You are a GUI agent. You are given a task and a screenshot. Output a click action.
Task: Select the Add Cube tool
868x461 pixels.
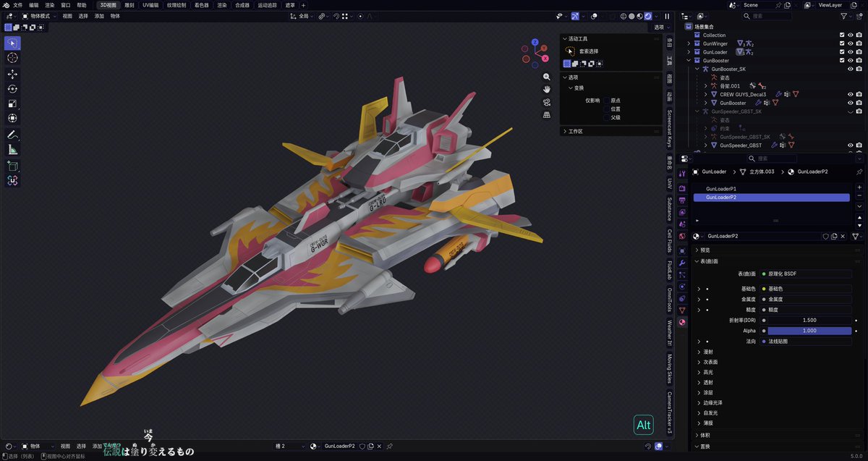(12, 166)
